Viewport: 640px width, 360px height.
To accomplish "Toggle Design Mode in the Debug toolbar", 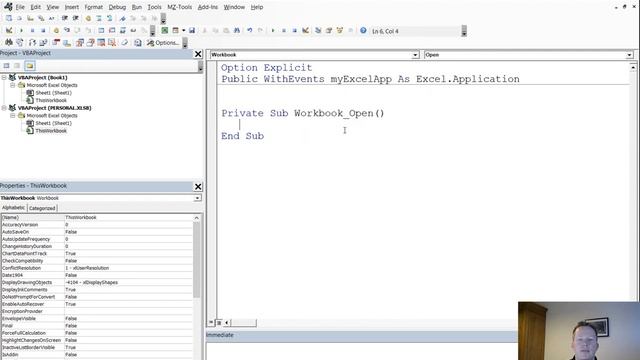I will tap(9, 31).
